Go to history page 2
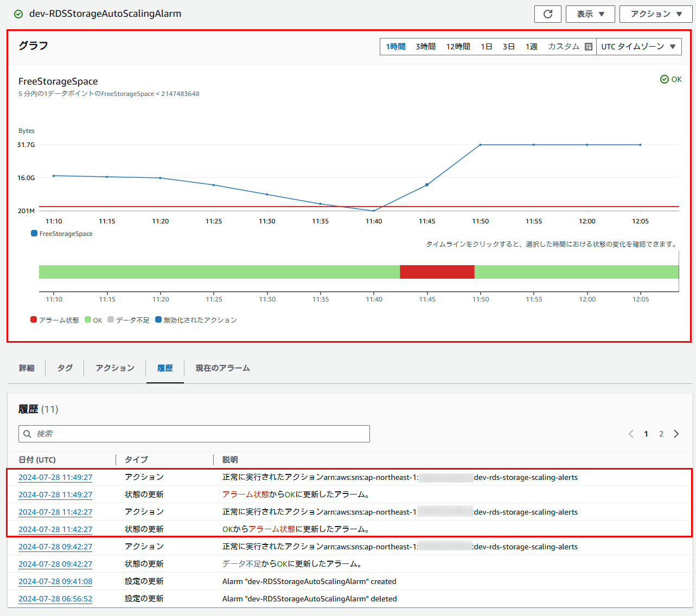696x616 pixels. [x=661, y=434]
